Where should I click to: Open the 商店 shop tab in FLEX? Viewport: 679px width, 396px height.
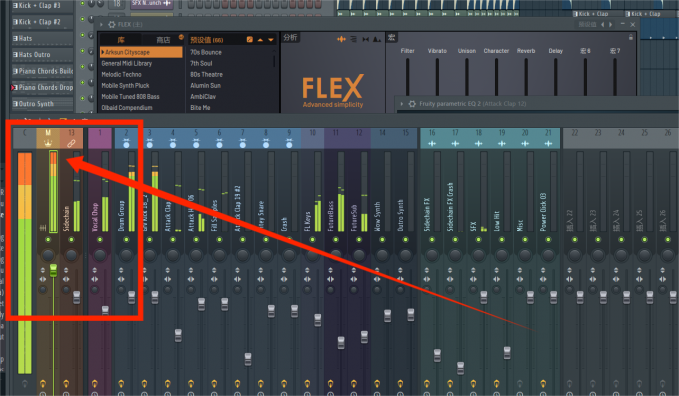(x=163, y=40)
